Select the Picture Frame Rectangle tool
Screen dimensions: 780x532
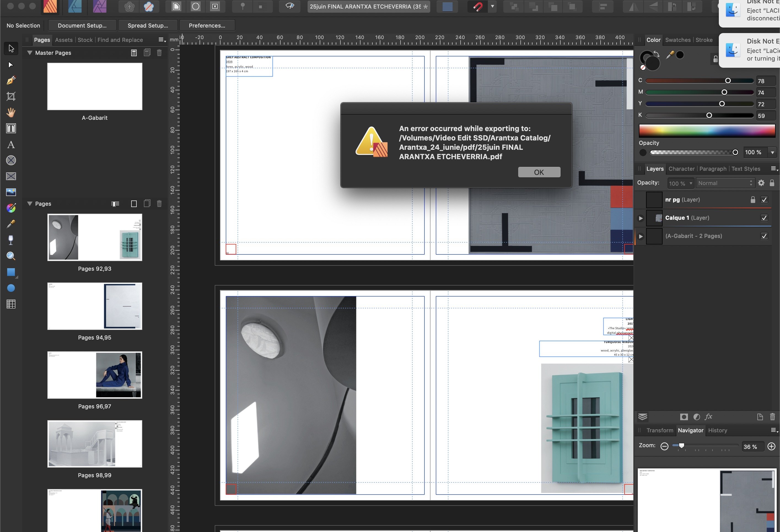11,176
